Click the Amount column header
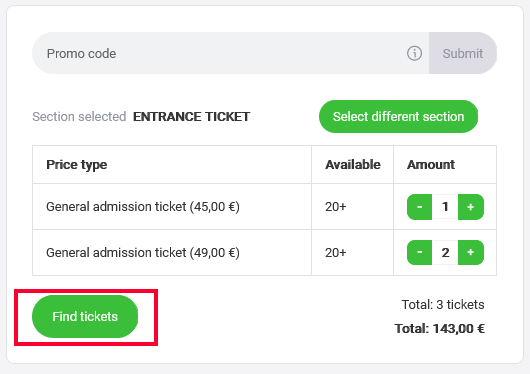This screenshot has width=530, height=374. pos(431,165)
